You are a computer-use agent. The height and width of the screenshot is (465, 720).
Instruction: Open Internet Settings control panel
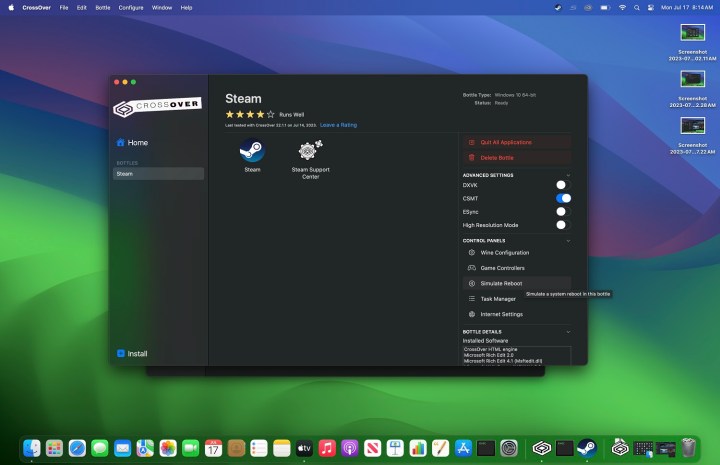(517, 314)
